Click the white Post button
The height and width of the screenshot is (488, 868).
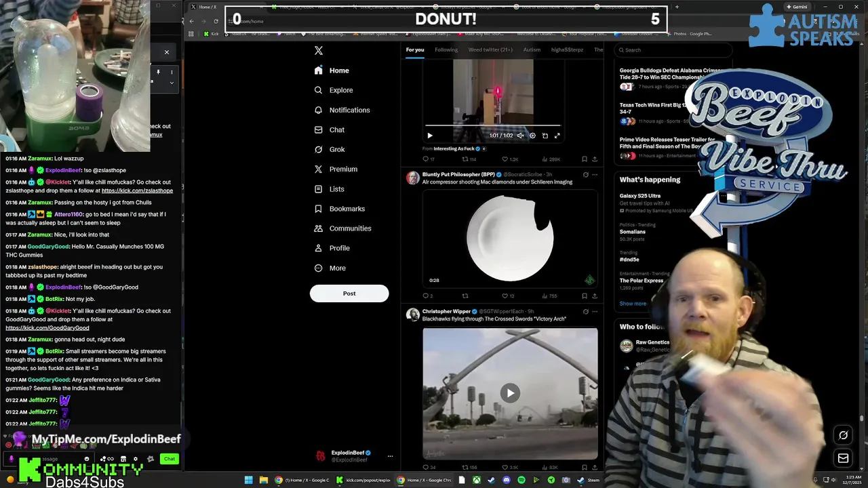349,293
